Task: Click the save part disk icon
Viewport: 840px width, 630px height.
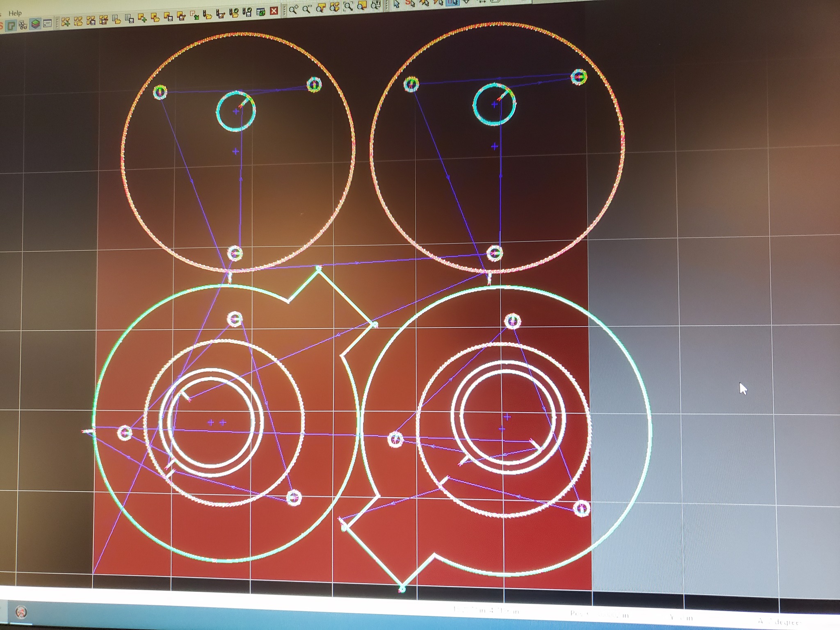Action: 168,16
